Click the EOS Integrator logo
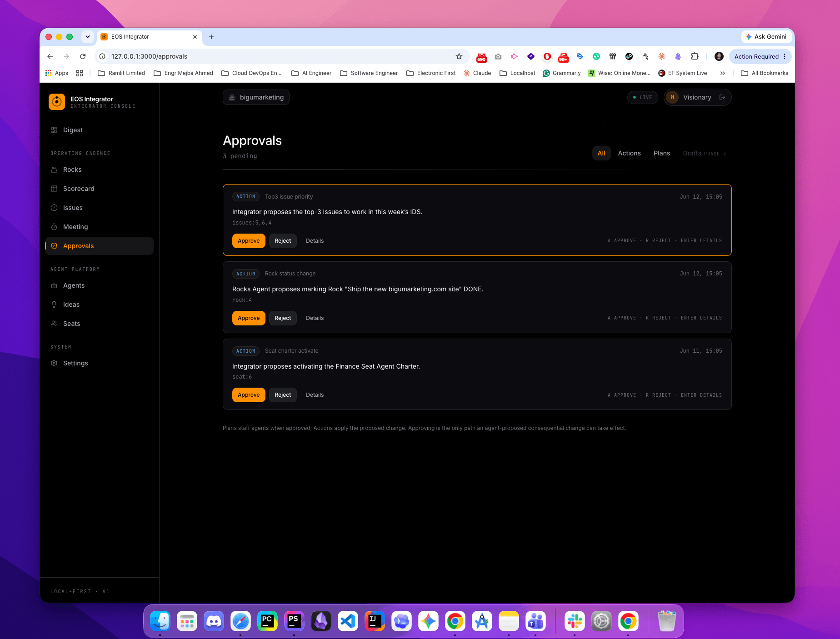This screenshot has height=639, width=840. click(57, 102)
